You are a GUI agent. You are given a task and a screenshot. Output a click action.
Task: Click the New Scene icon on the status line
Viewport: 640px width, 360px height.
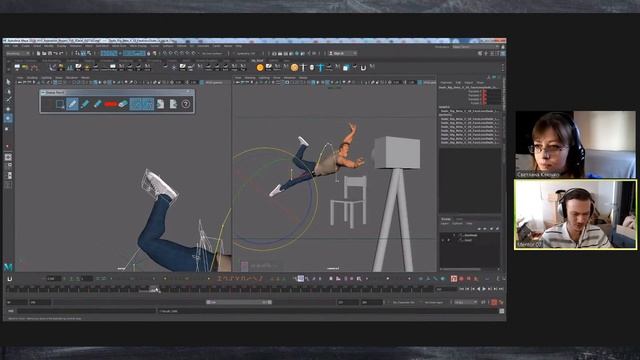[x=38, y=53]
